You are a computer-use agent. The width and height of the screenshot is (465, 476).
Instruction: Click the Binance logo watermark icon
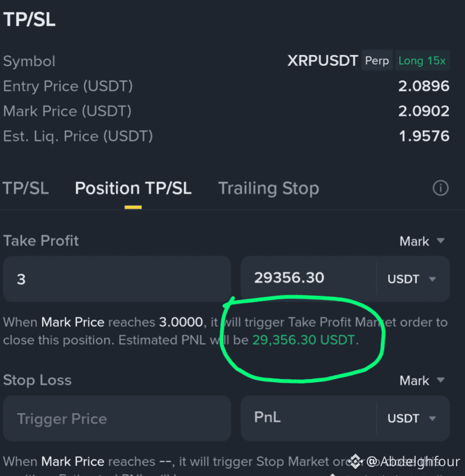(355, 461)
